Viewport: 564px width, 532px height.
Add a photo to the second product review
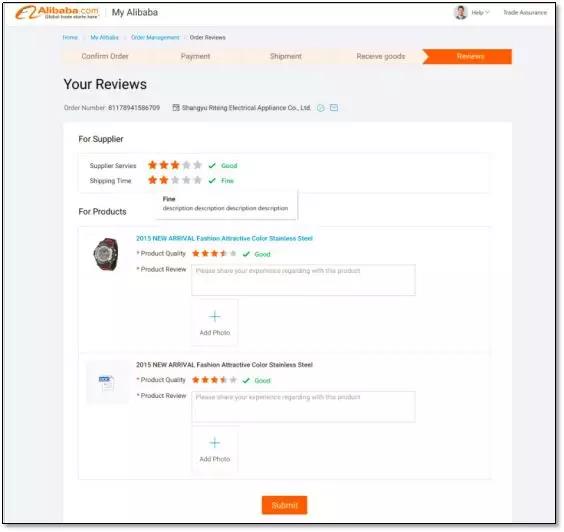tap(215, 449)
